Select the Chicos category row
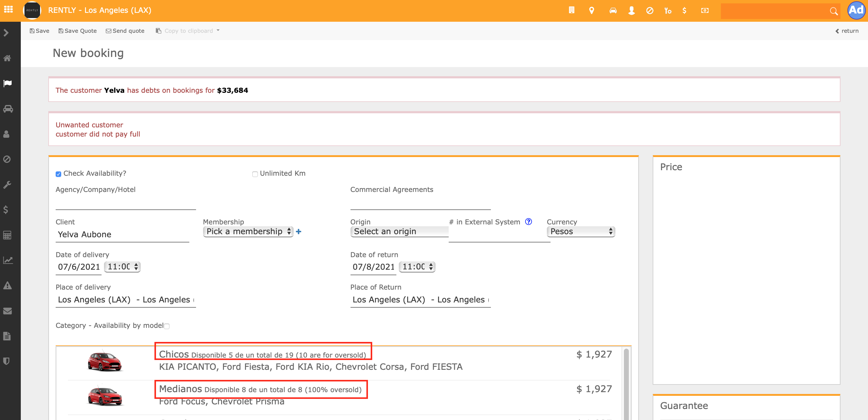 339,363
